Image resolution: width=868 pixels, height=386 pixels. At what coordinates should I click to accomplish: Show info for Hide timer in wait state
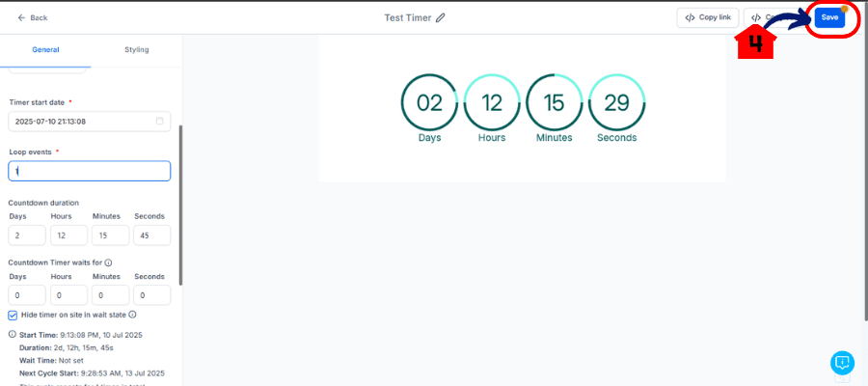click(132, 315)
